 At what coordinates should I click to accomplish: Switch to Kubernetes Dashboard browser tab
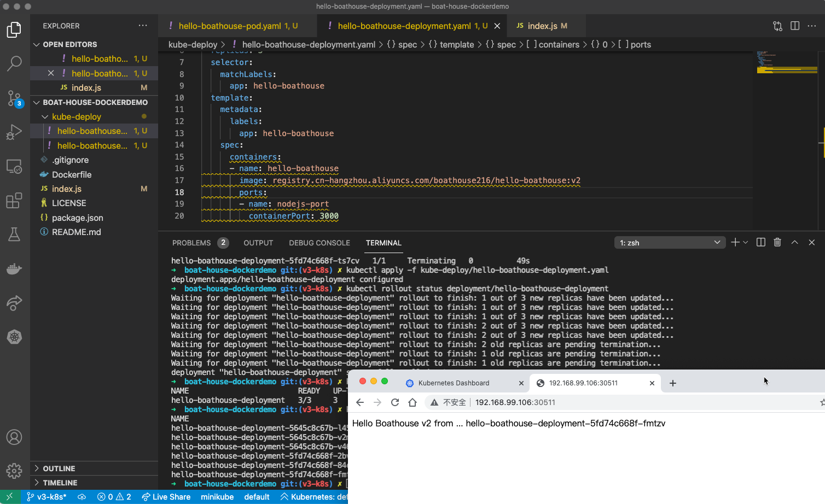click(454, 383)
